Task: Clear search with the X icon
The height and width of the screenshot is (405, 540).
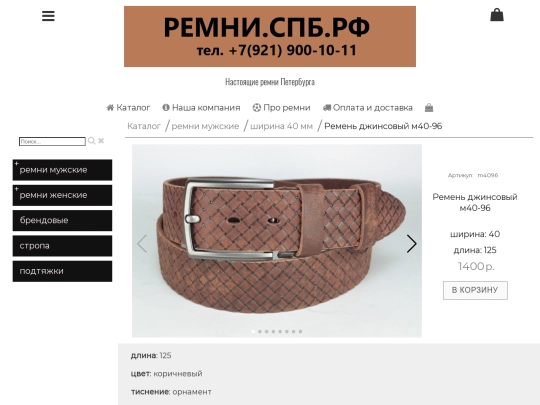Action: point(101,141)
